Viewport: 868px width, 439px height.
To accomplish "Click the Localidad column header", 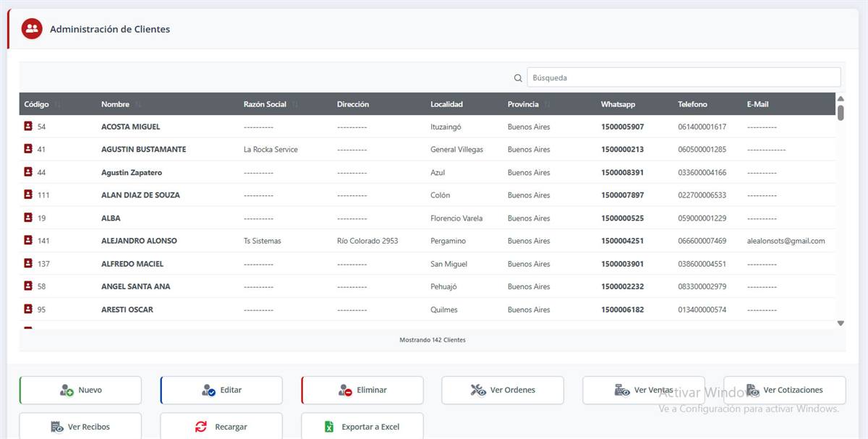I will (446, 104).
